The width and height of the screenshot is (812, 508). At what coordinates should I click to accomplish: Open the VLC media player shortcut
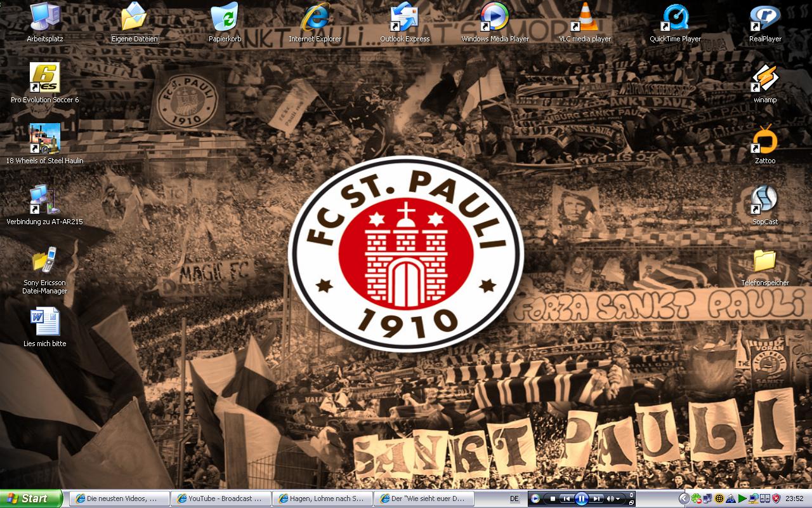tap(585, 22)
